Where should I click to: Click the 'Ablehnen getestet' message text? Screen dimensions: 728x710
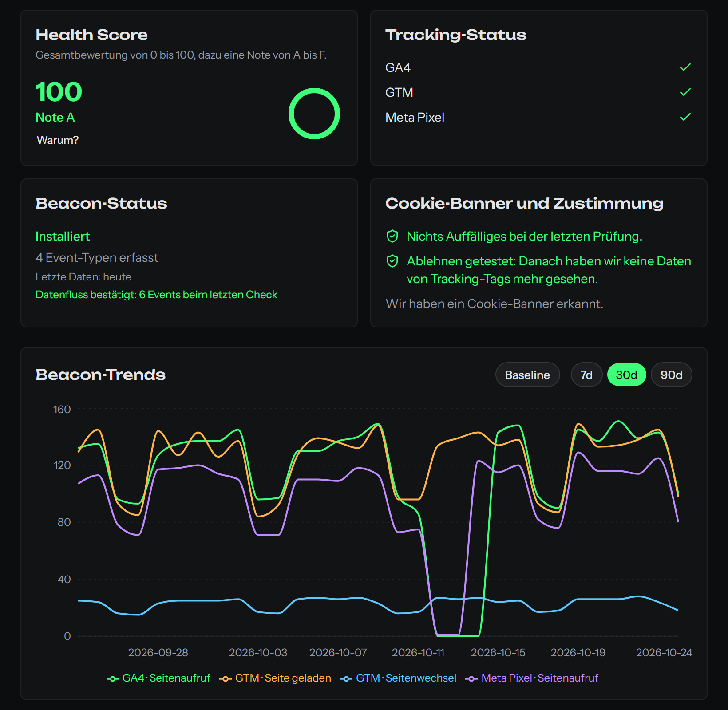[549, 270]
